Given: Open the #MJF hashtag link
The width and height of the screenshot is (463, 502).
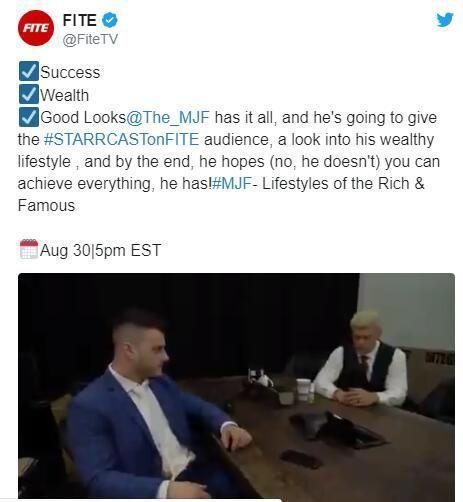Looking at the screenshot, I should click(232, 183).
